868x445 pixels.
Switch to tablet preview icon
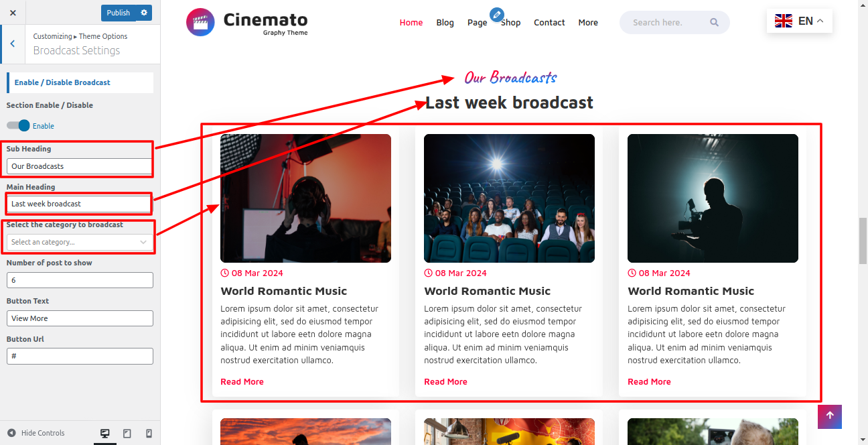(127, 434)
